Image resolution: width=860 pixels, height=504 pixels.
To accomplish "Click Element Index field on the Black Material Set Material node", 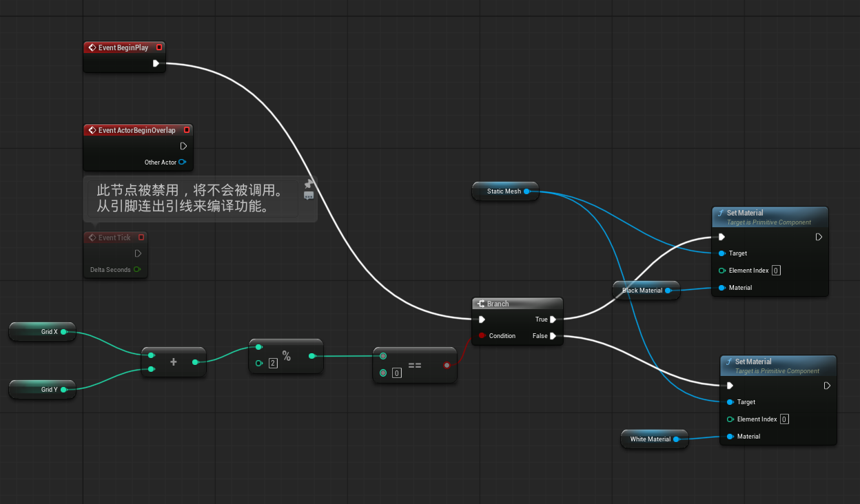I will coord(776,271).
